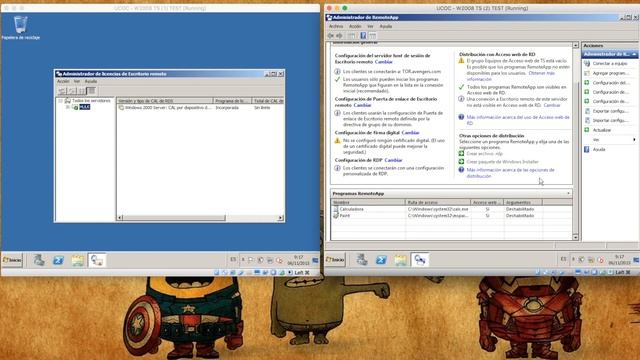640x360 pixels.
Task: Open Ayuda menu in the licensing manager window
Action: point(91,81)
